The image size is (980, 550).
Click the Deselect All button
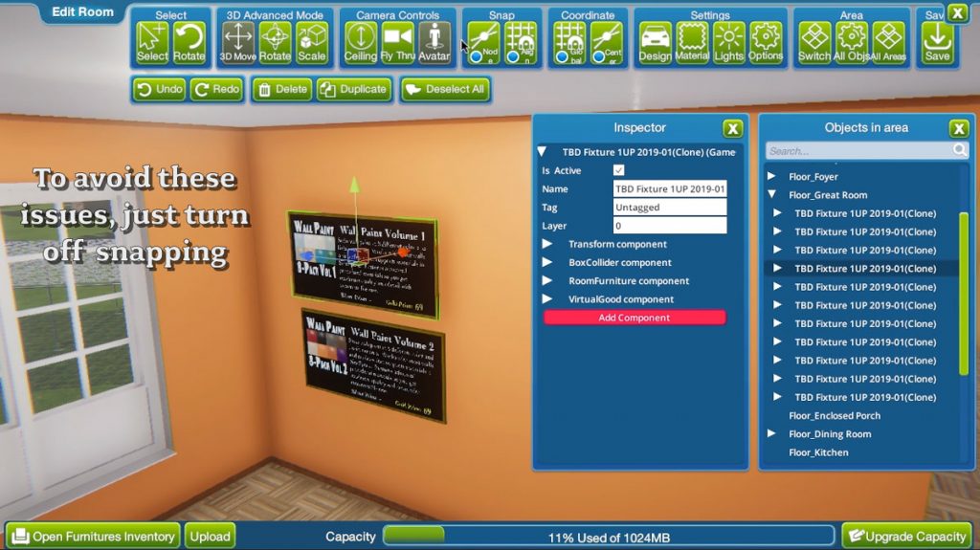446,89
